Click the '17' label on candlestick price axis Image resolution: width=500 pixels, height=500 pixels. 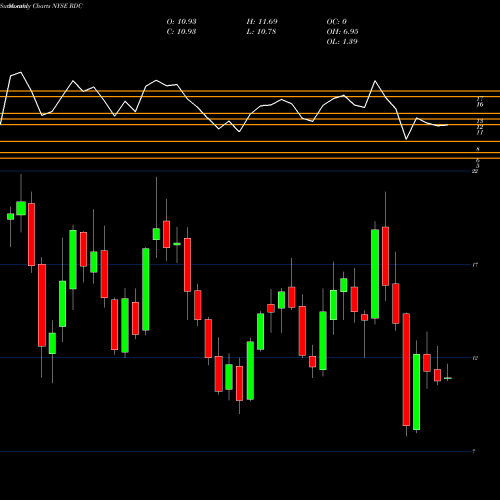tap(475, 265)
